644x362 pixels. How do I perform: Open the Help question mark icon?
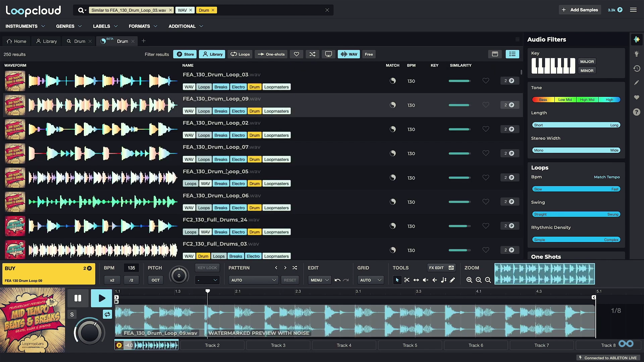tap(637, 112)
